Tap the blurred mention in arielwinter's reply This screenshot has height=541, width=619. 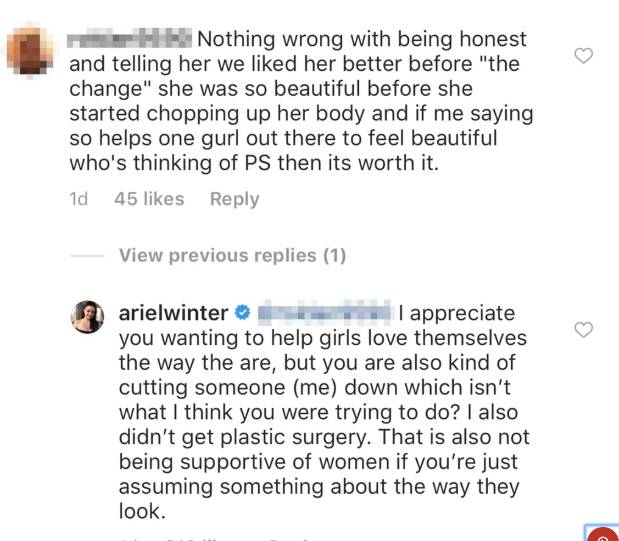click(x=324, y=313)
